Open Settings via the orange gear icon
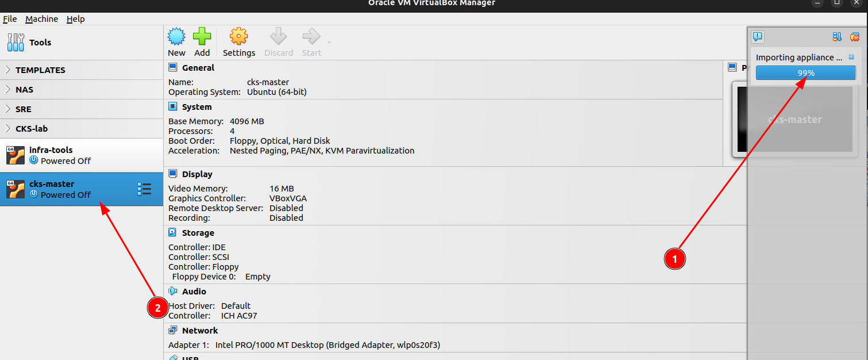The width and height of the screenshot is (868, 360). pos(238,38)
